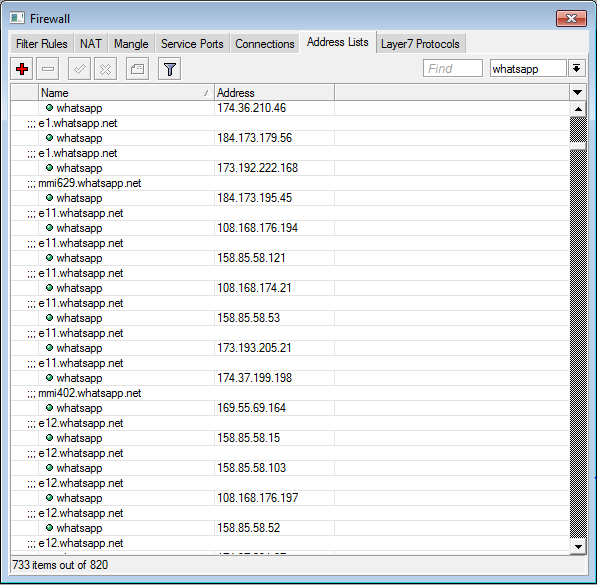
Task: Click the checkmark Enable button
Action: click(x=79, y=69)
